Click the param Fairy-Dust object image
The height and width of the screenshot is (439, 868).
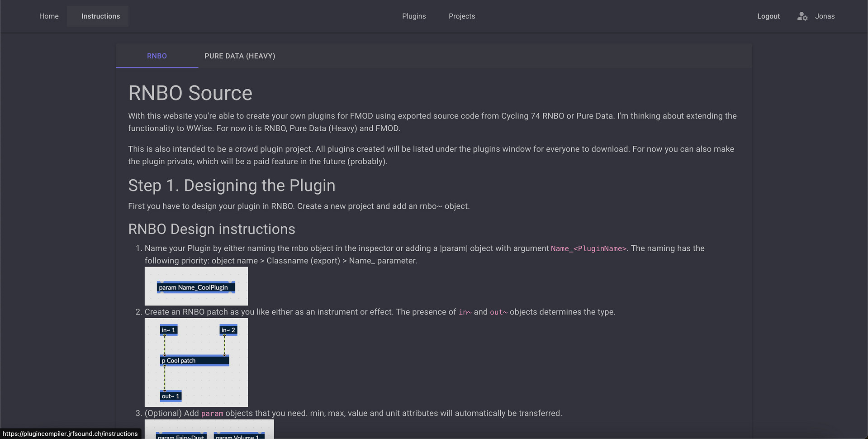pos(181,436)
